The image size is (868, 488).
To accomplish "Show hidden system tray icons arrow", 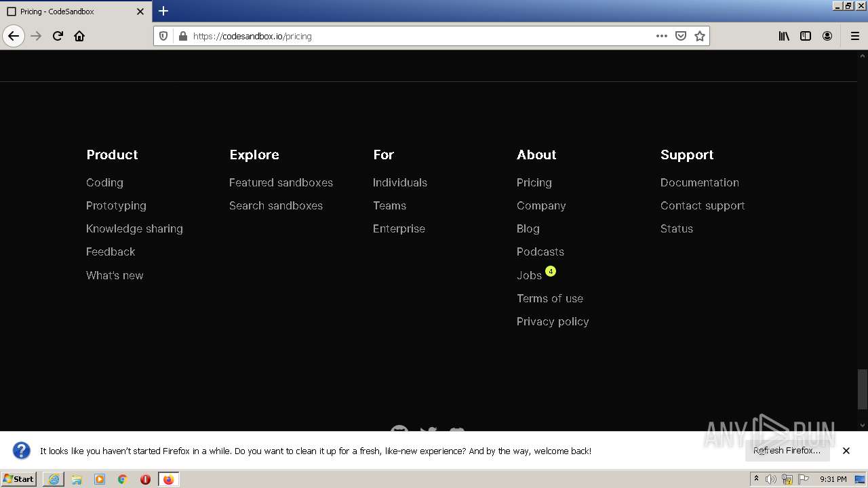I will 756,479.
